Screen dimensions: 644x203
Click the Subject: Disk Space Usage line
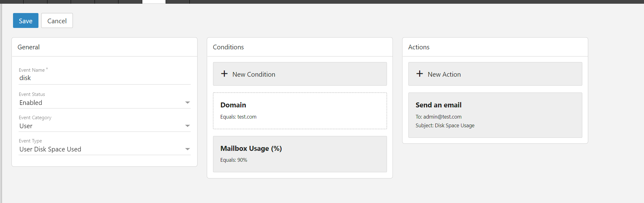pyautogui.click(x=445, y=126)
